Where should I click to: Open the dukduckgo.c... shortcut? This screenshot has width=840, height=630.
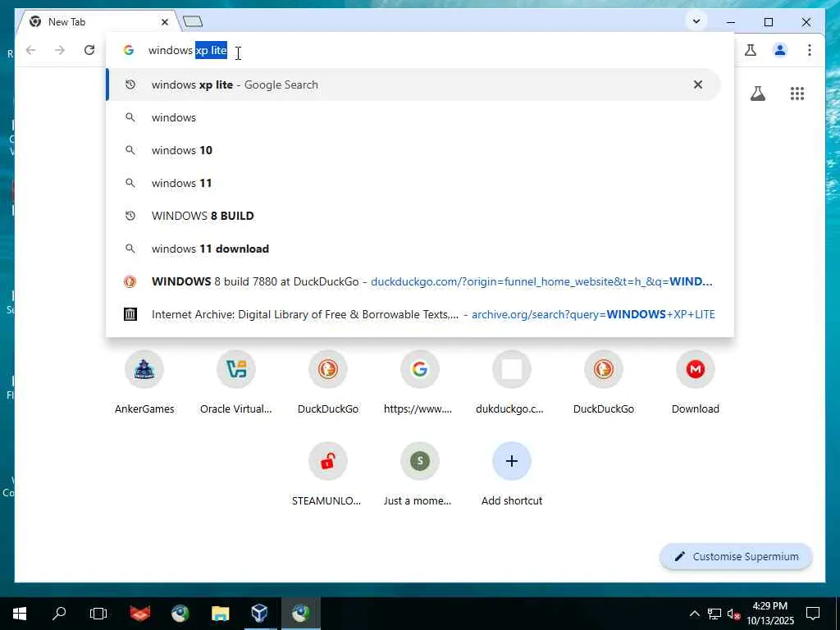(x=512, y=382)
